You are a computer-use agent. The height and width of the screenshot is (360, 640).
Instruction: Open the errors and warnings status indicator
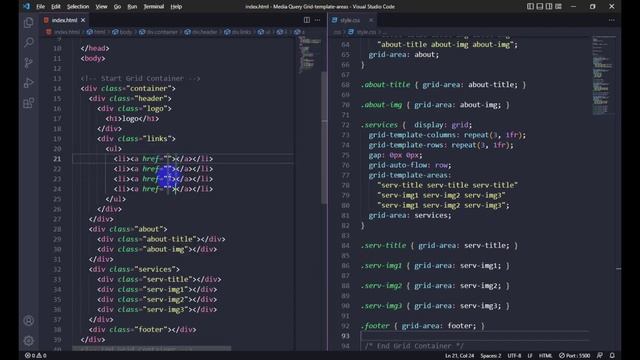pos(36,356)
